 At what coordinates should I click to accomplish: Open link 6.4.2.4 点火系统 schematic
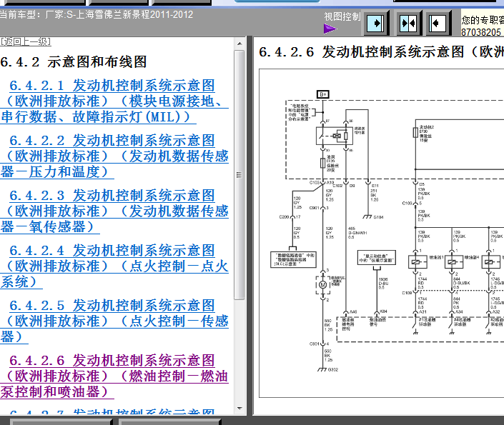pyautogui.click(x=114, y=266)
